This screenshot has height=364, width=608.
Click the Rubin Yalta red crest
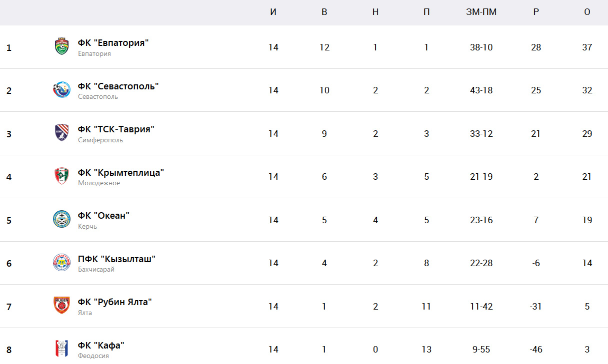tap(61, 306)
